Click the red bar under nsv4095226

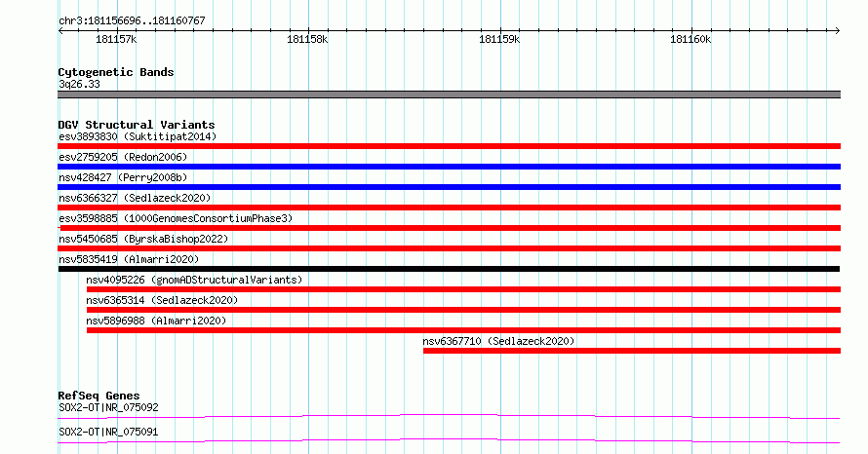click(464, 289)
